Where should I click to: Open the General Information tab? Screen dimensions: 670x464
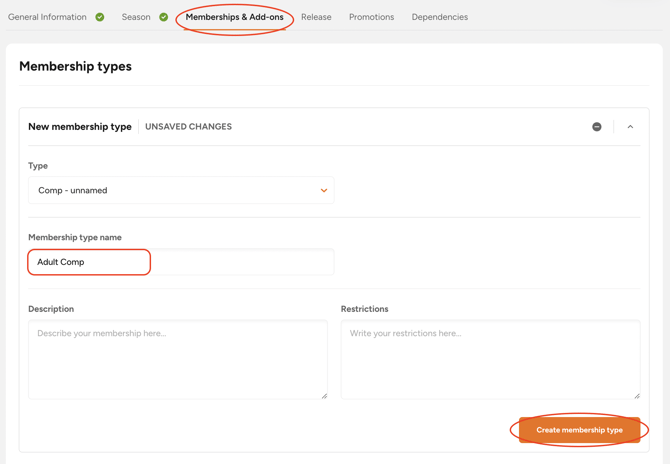(x=47, y=17)
